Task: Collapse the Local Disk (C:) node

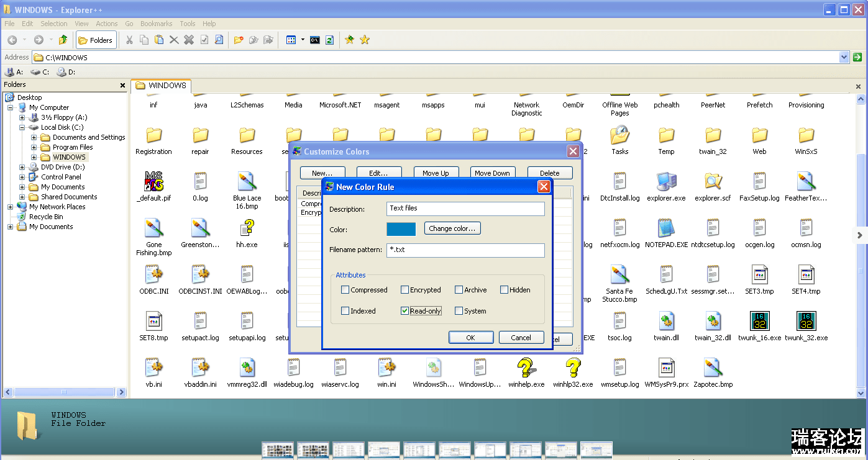Action: [22, 127]
